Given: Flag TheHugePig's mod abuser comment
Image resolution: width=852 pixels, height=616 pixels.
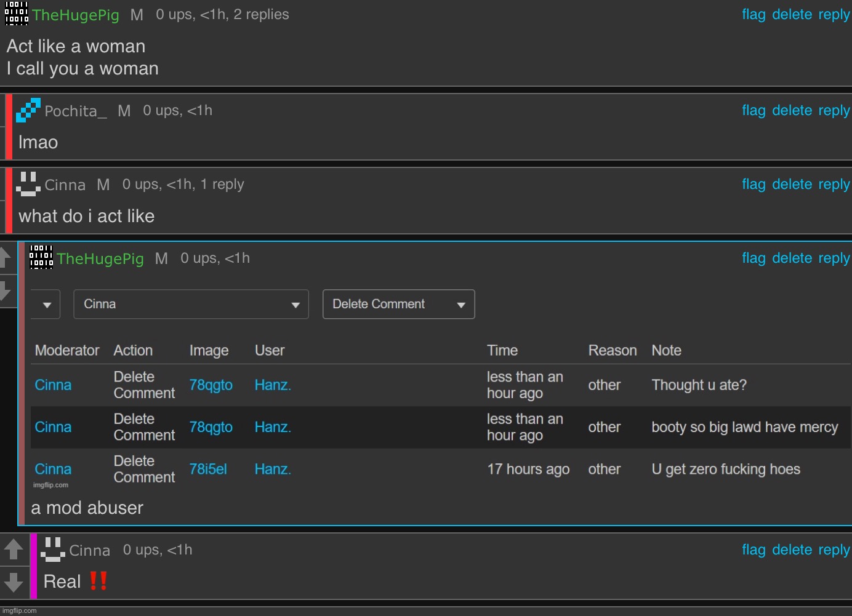Looking at the screenshot, I should coord(754,258).
